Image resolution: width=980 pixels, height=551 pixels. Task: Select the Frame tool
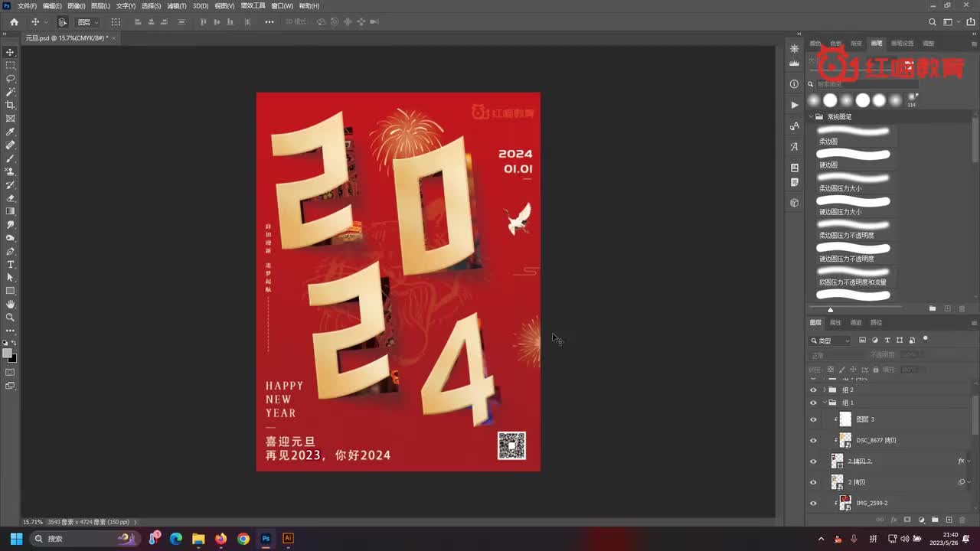pos(11,119)
